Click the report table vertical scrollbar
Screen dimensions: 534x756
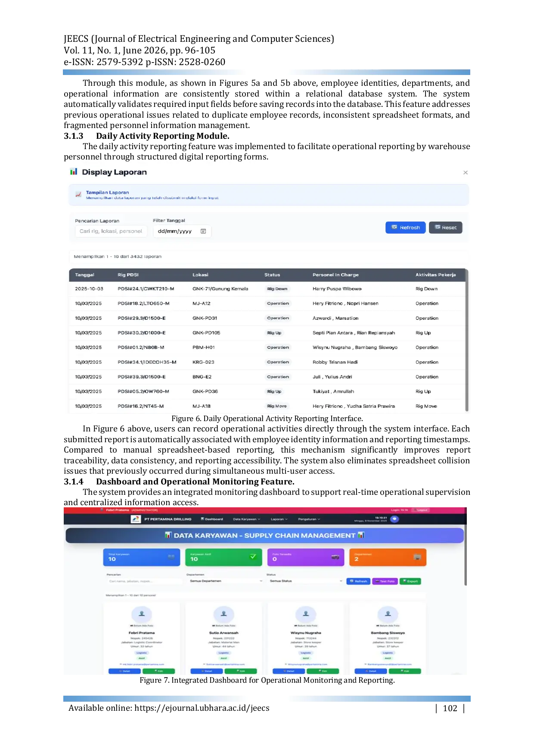pos(467,341)
